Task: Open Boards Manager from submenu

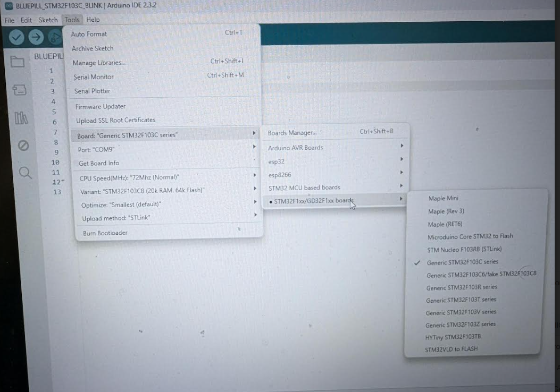Action: [x=336, y=132]
